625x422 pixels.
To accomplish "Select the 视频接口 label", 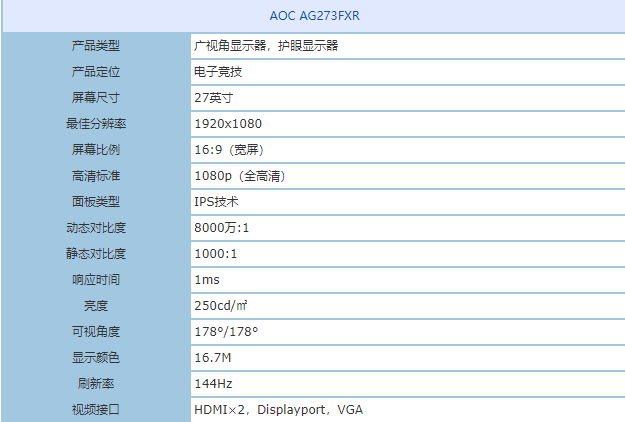I will point(96,410).
